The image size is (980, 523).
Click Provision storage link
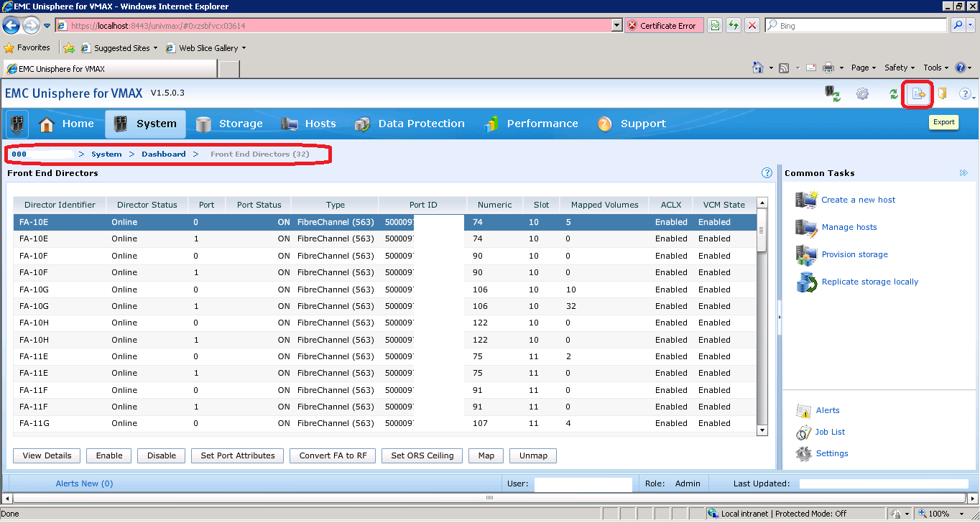[x=854, y=254]
